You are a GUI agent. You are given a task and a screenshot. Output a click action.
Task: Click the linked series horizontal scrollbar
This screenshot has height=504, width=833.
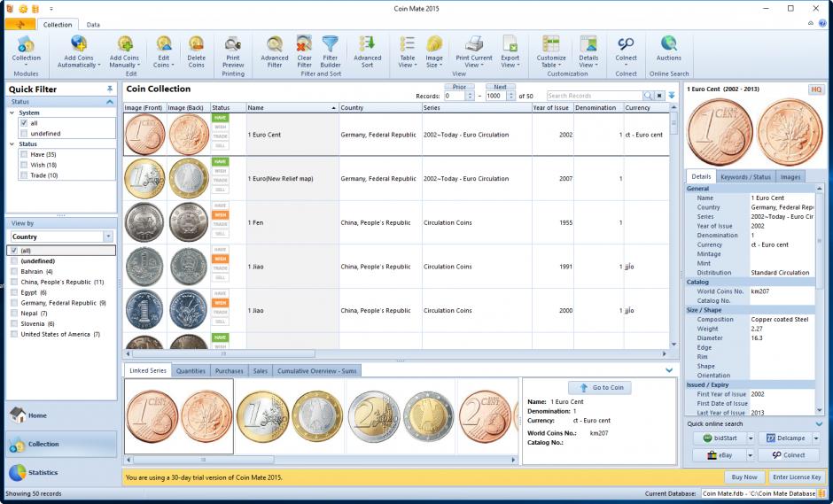click(x=204, y=460)
